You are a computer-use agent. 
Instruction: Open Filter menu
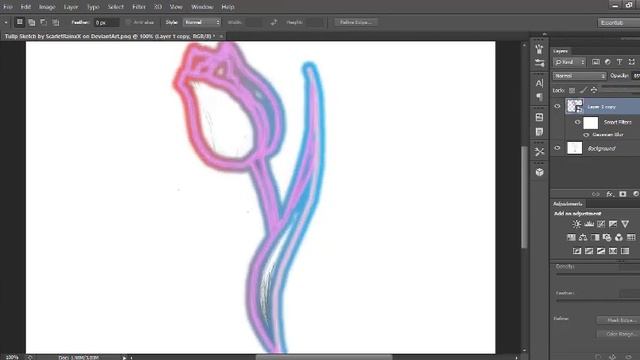coord(139,7)
